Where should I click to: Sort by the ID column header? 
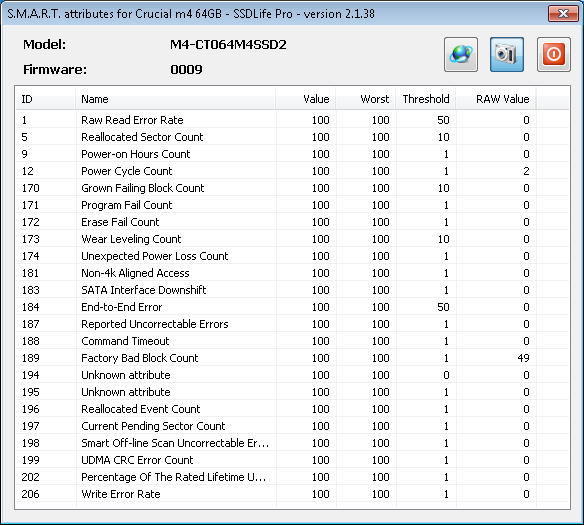coord(45,99)
